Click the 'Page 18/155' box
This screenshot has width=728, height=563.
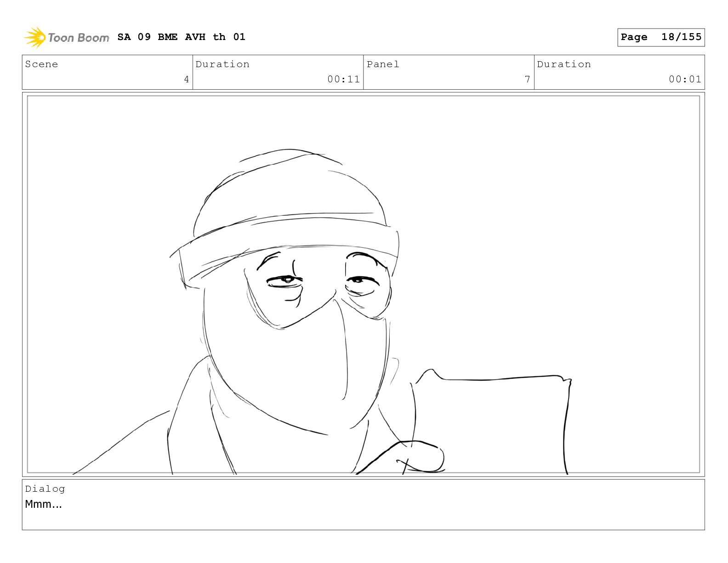click(x=661, y=37)
